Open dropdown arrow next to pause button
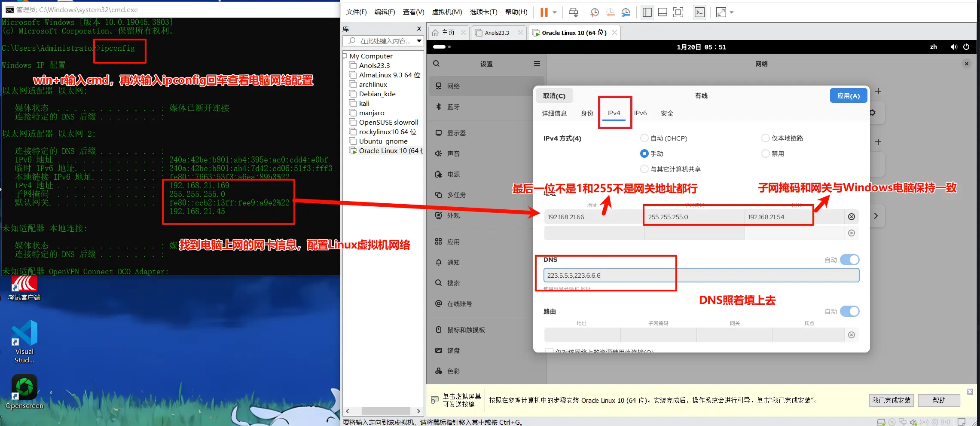The image size is (980, 426). 555,12
